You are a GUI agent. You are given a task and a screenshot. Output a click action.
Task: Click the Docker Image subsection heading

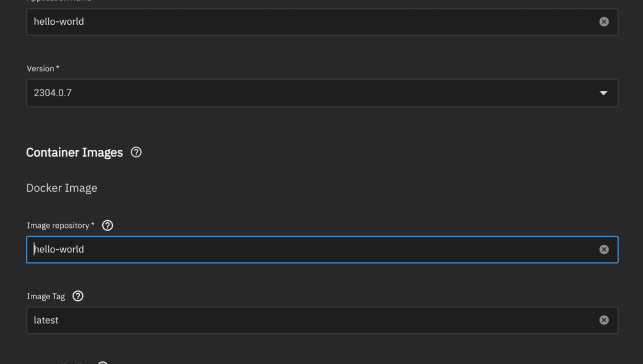tap(62, 188)
